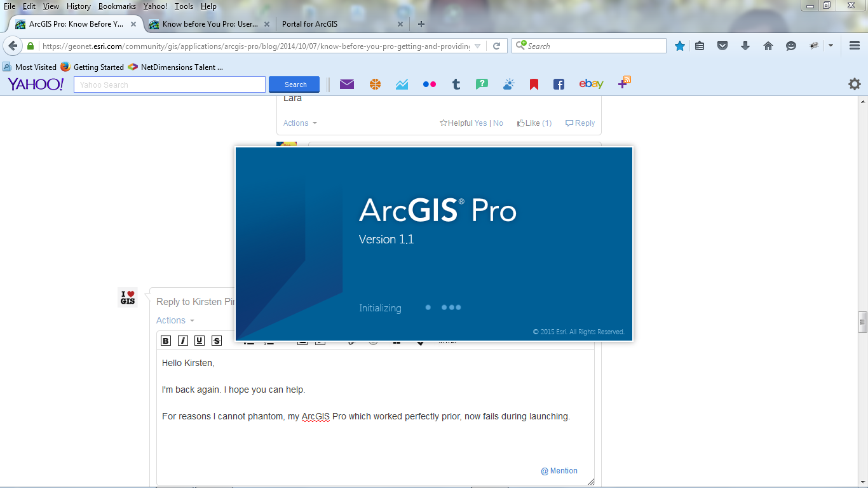Toggle italic formatting in reply editor

tap(183, 341)
